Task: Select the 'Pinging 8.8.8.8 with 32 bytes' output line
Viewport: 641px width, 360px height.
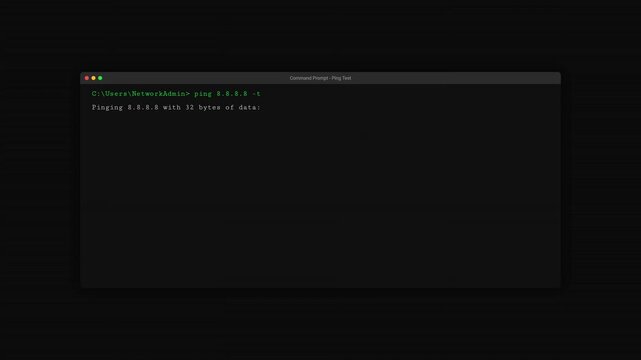Action: (176, 107)
